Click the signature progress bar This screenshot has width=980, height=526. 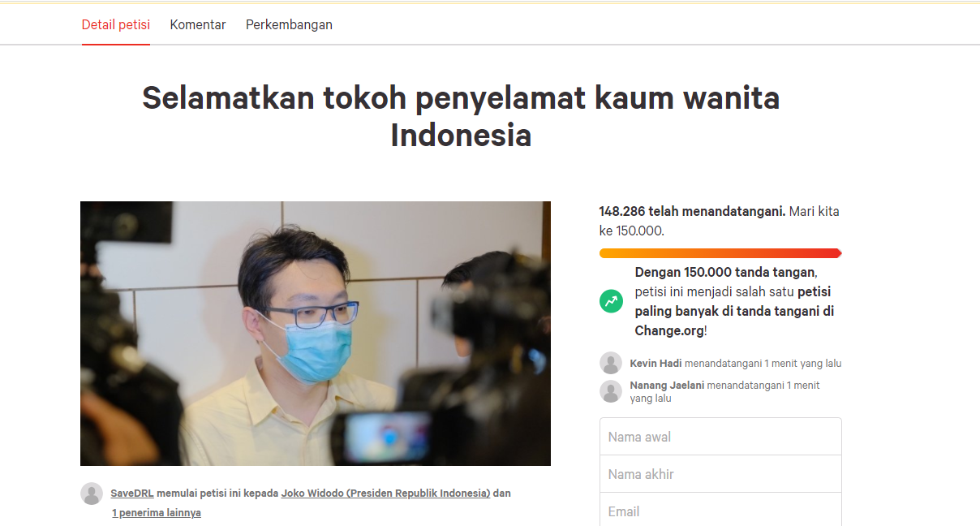720,253
